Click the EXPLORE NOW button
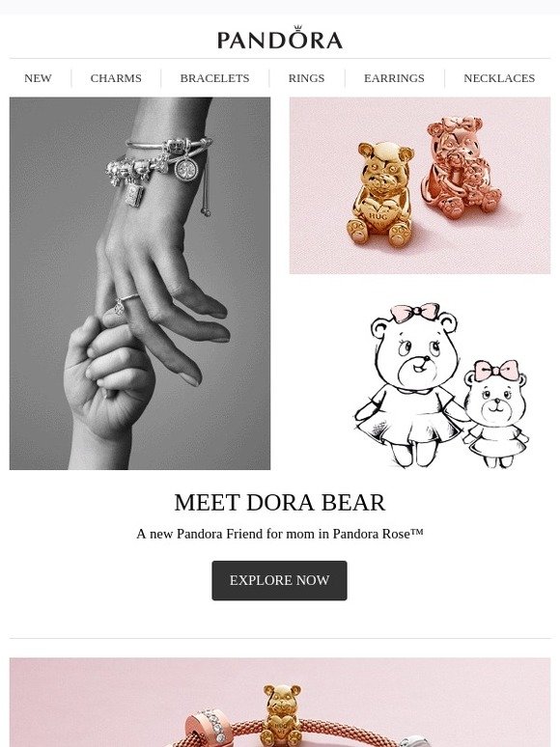 [279, 580]
